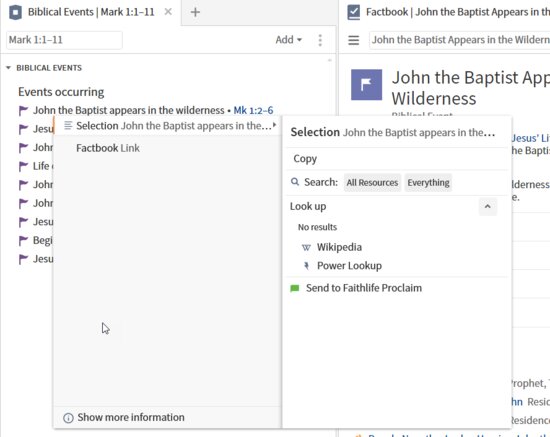Open the Mk 1:2–6 reference link
The height and width of the screenshot is (437, 550).
click(253, 110)
